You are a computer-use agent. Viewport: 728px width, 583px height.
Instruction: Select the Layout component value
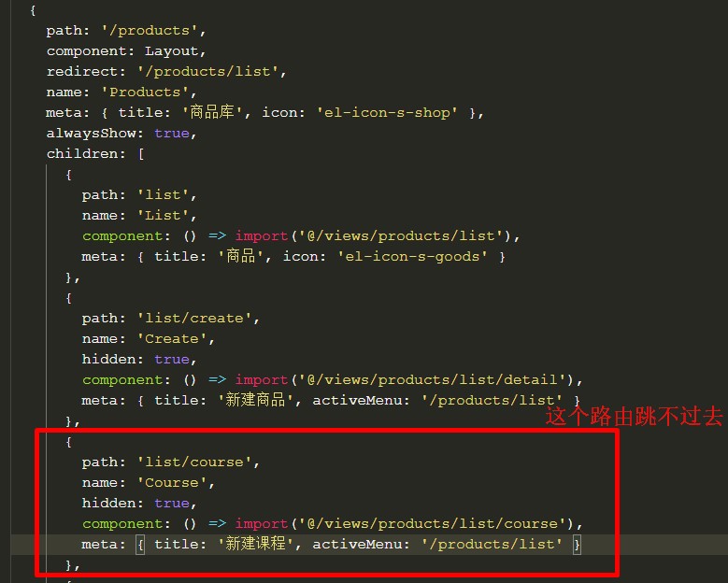(x=172, y=51)
